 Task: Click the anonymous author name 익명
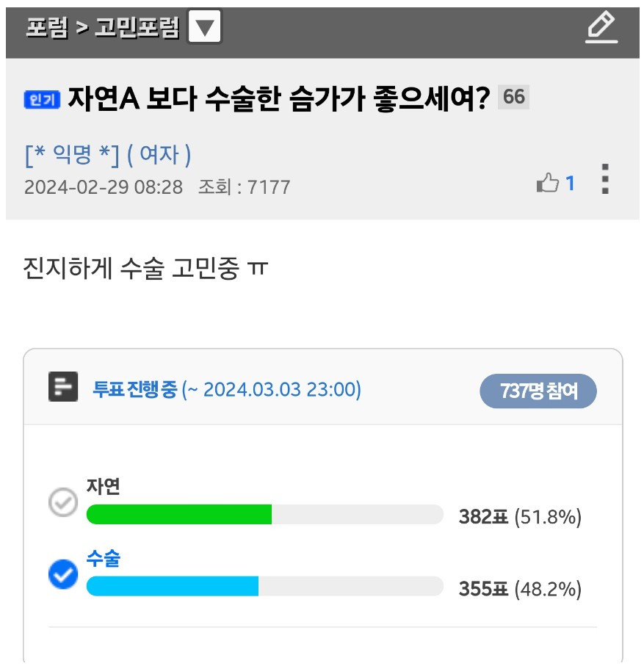coord(72,154)
